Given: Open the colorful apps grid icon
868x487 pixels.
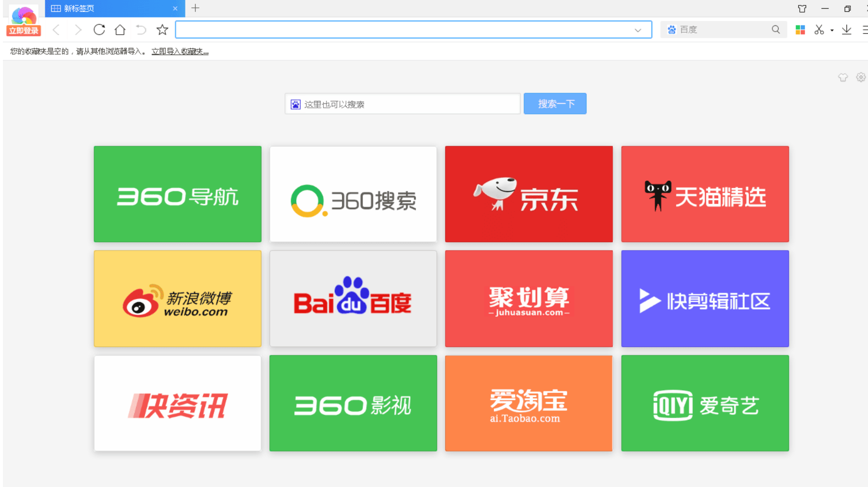Looking at the screenshot, I should pos(800,30).
